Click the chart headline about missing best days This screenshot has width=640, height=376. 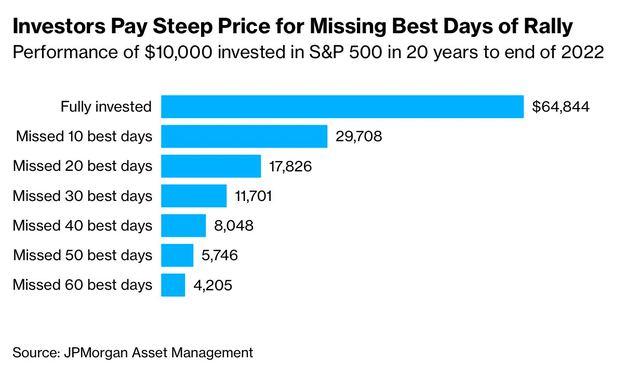[293, 27]
